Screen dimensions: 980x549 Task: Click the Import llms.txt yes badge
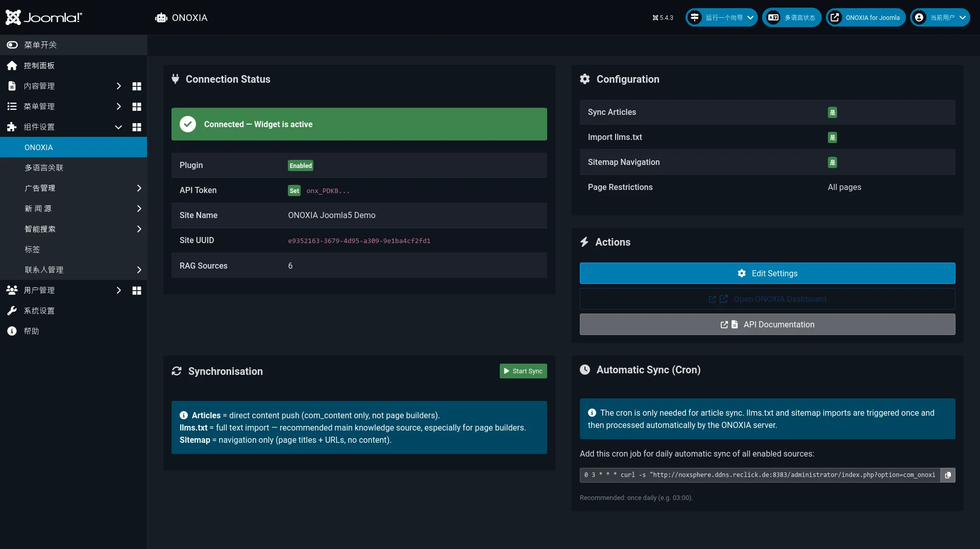point(832,137)
